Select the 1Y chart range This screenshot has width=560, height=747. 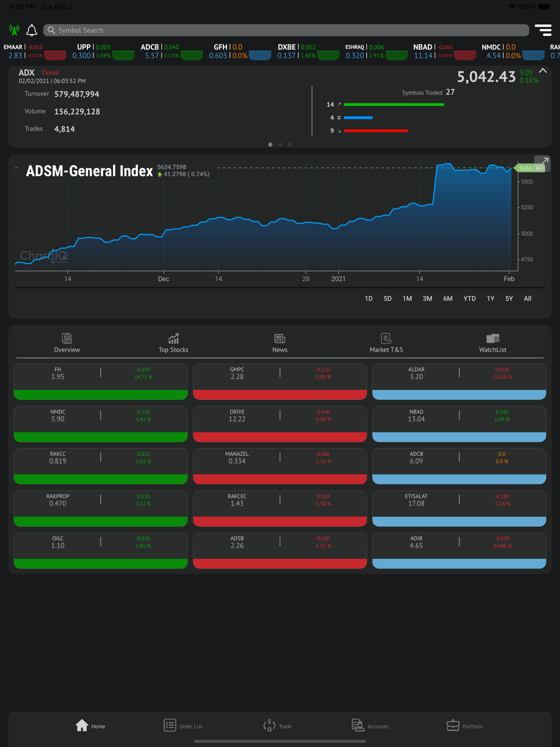tap(491, 298)
